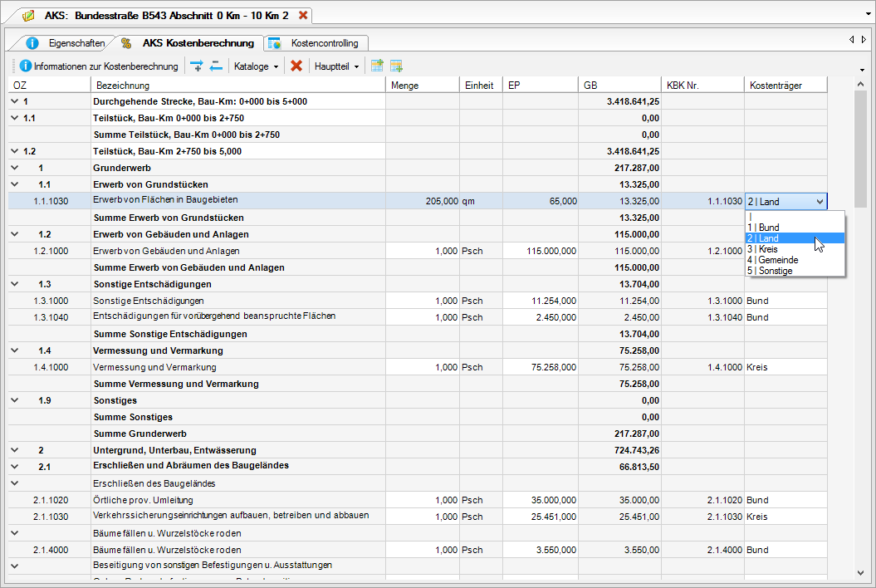Open the Kataloge dropdown
Viewport: 876px width, 588px height.
[257, 66]
